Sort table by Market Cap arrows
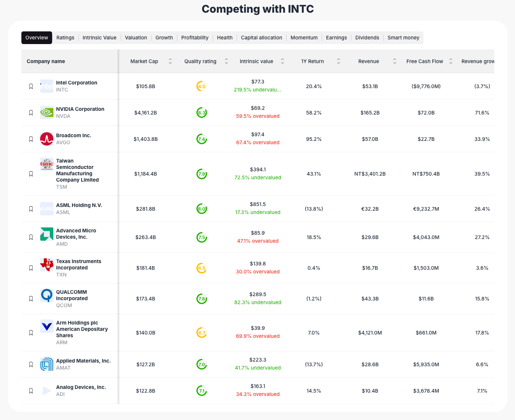This screenshot has width=515, height=420. 170,61
